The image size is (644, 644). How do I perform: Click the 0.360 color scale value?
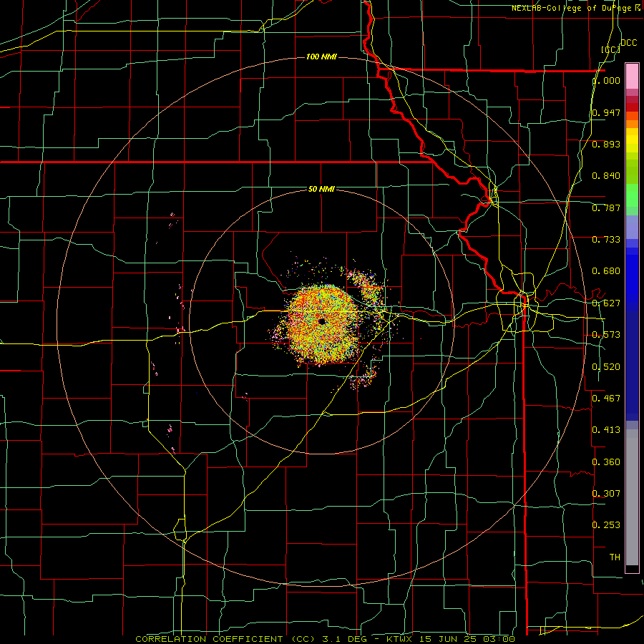tap(606, 462)
